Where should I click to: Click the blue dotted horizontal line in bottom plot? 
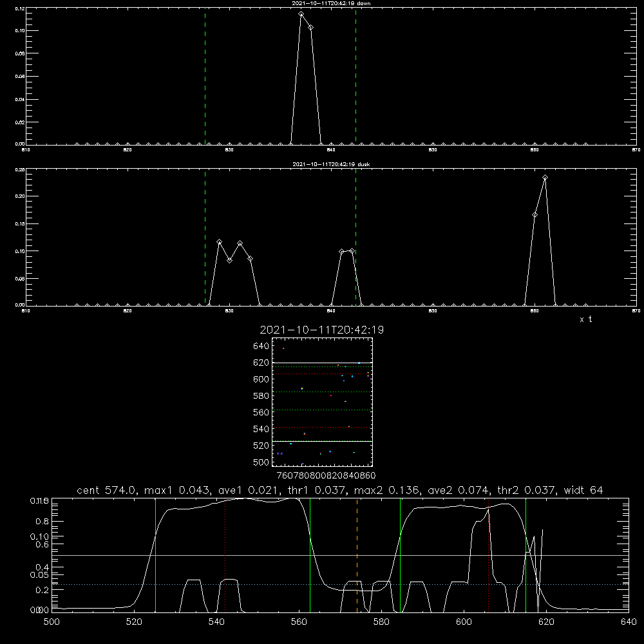click(x=340, y=584)
